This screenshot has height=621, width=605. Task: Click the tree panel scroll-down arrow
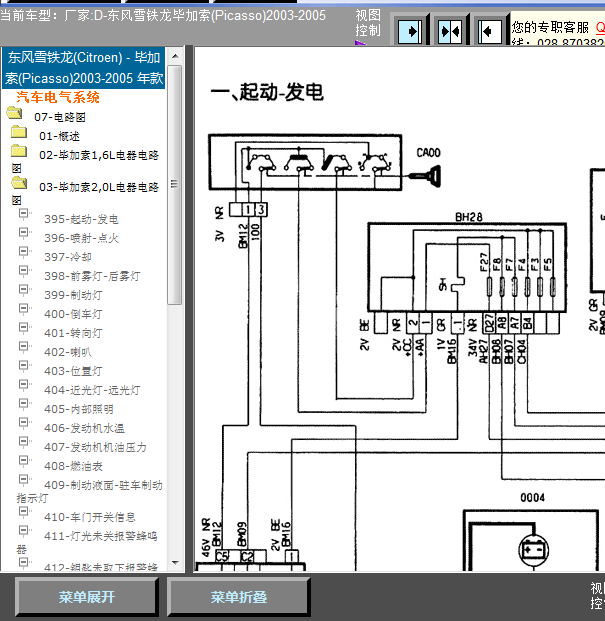pyautogui.click(x=175, y=562)
